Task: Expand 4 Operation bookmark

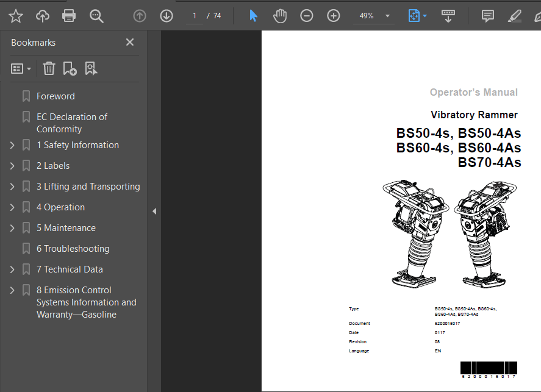Action: click(x=12, y=207)
